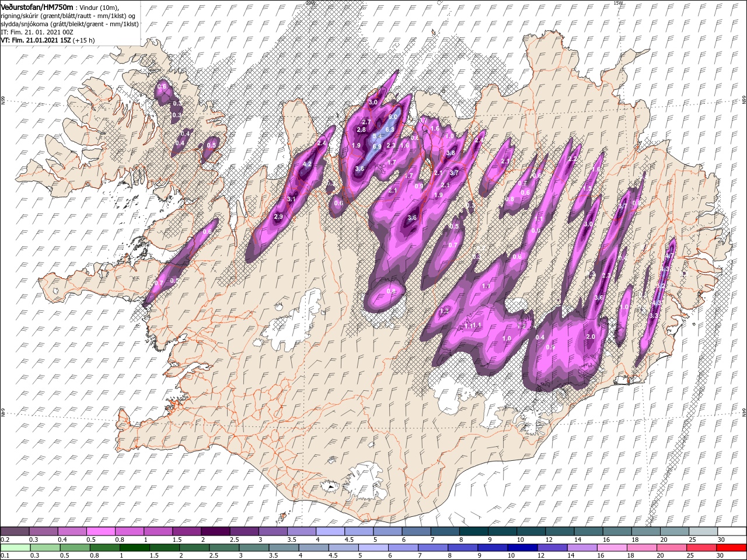Click top legend light blue swatch starting at 4
747x560 pixels.
coord(330,531)
